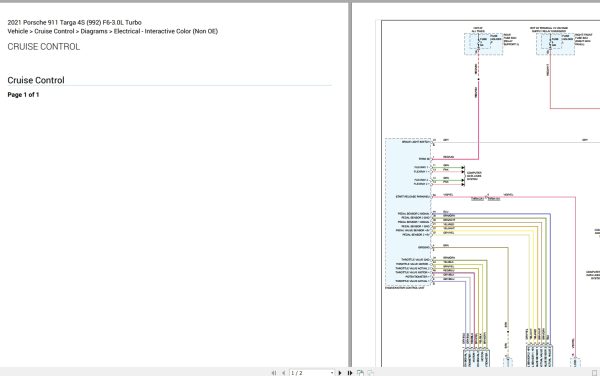This screenshot has height=376, width=600.
Task: Go to previous page arrow
Action: click(x=284, y=373)
